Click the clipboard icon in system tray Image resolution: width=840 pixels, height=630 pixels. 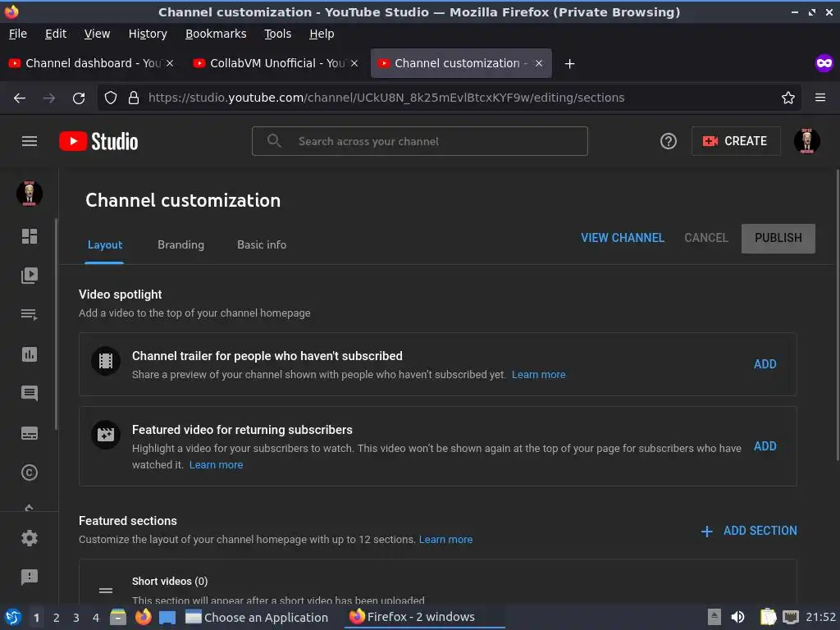pyautogui.click(x=768, y=617)
